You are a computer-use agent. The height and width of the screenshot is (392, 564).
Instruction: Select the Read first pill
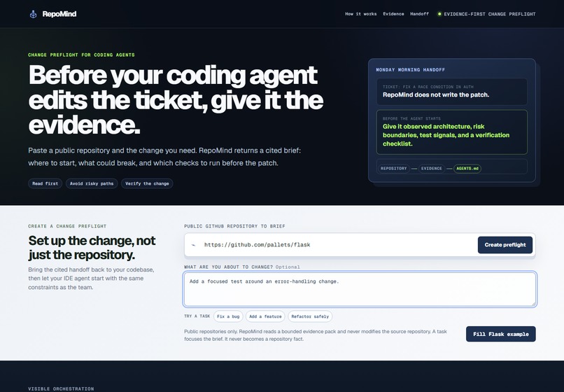45,183
